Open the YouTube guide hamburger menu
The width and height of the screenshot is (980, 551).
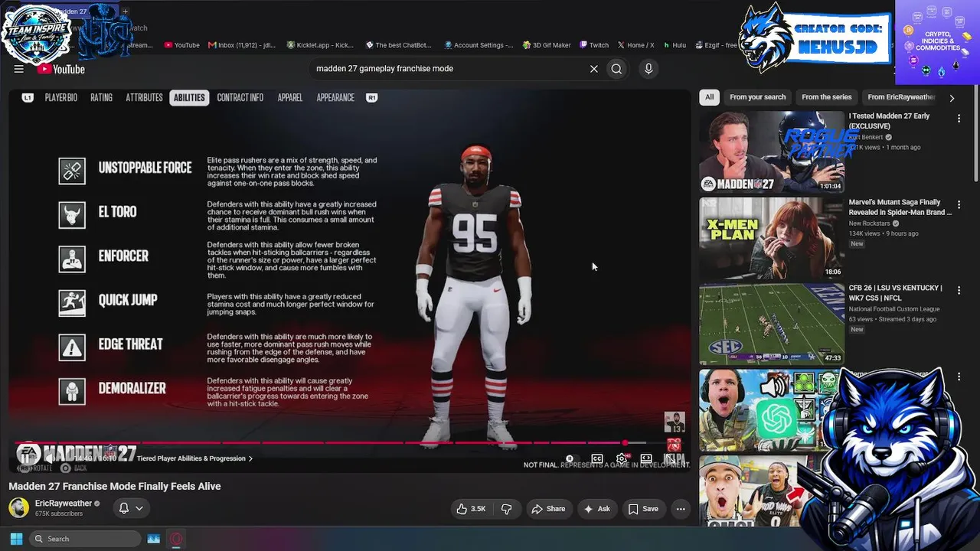point(18,69)
